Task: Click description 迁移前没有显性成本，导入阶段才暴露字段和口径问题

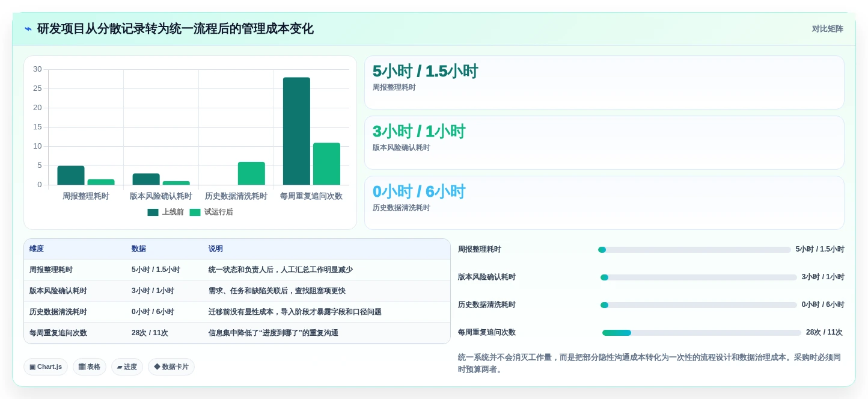Action: [x=295, y=312]
